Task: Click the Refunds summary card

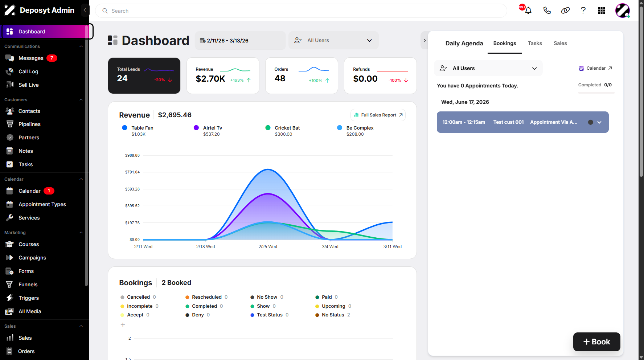Action: (x=380, y=75)
